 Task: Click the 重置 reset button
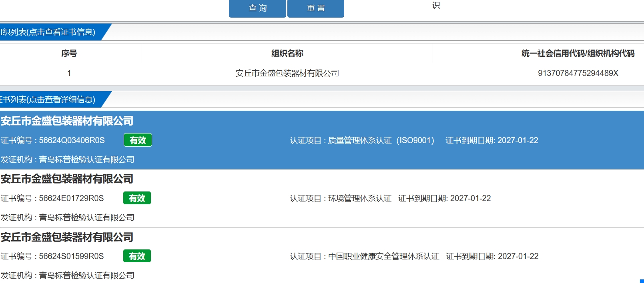(316, 8)
